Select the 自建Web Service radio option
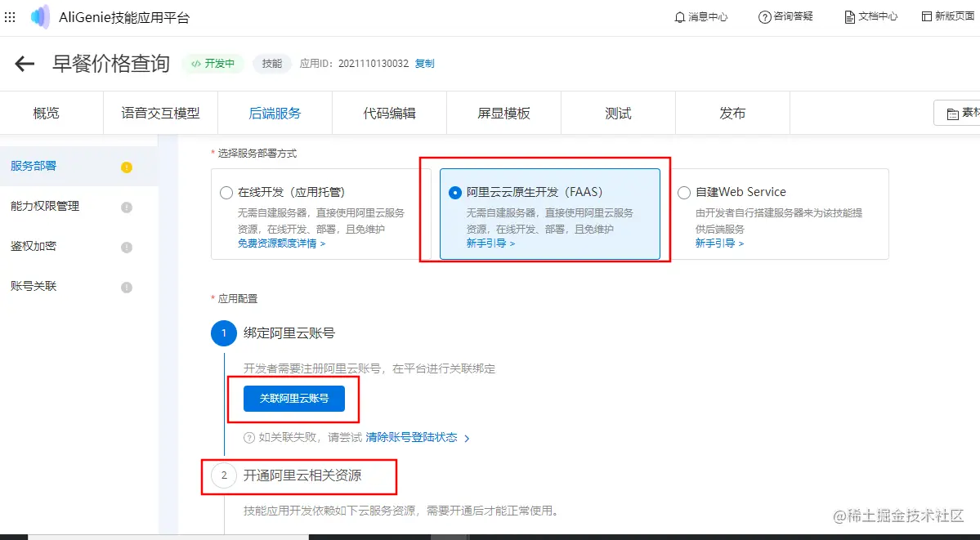This screenshot has width=980, height=540. click(684, 193)
